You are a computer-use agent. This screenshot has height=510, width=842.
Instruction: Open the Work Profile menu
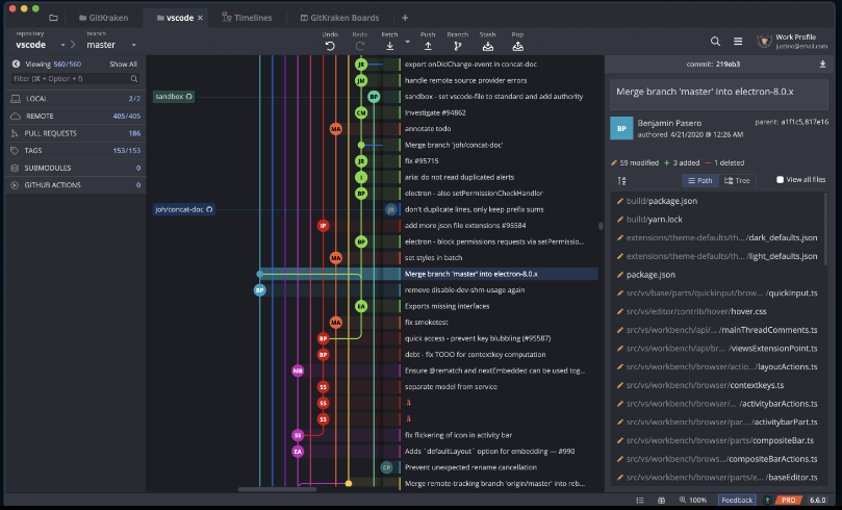(792, 41)
